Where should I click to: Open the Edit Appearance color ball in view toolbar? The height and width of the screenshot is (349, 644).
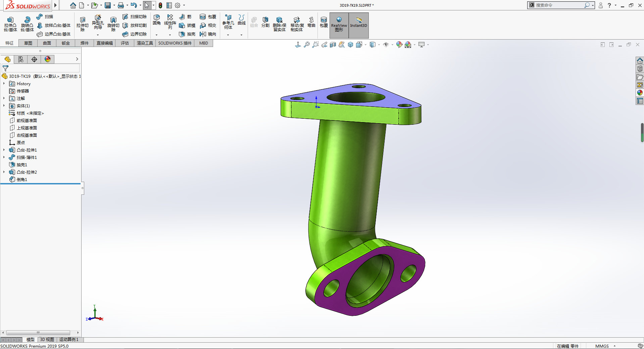(x=399, y=45)
